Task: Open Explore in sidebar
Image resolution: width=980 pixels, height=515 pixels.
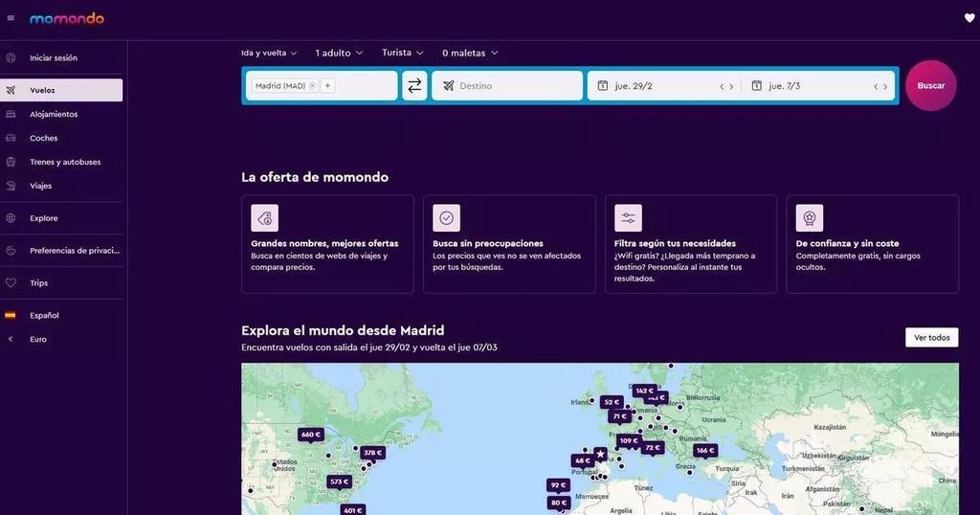Action: pyautogui.click(x=61, y=218)
